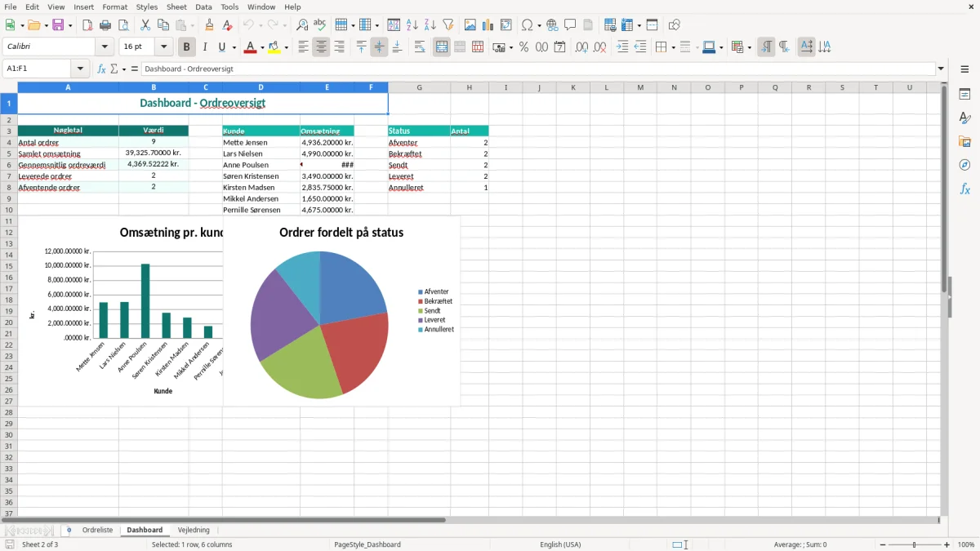Format cells as percent
The height and width of the screenshot is (551, 980).
point(523,47)
